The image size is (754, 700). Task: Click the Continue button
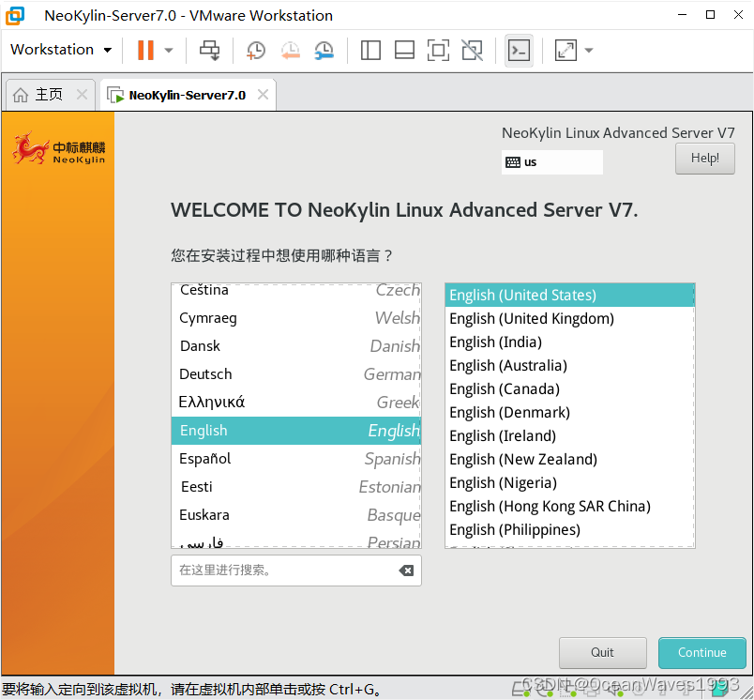click(701, 653)
